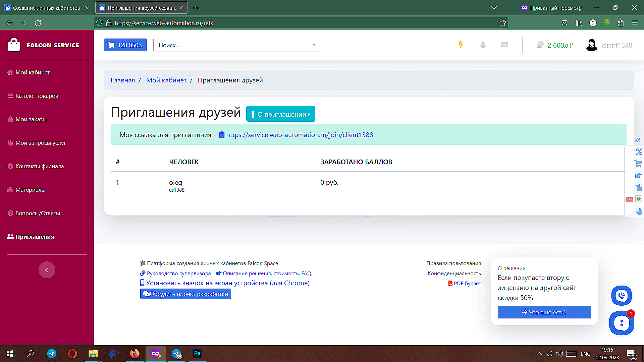This screenshot has height=362, width=644.
Task: Open the chat widget with notification badge
Action: [622, 323]
